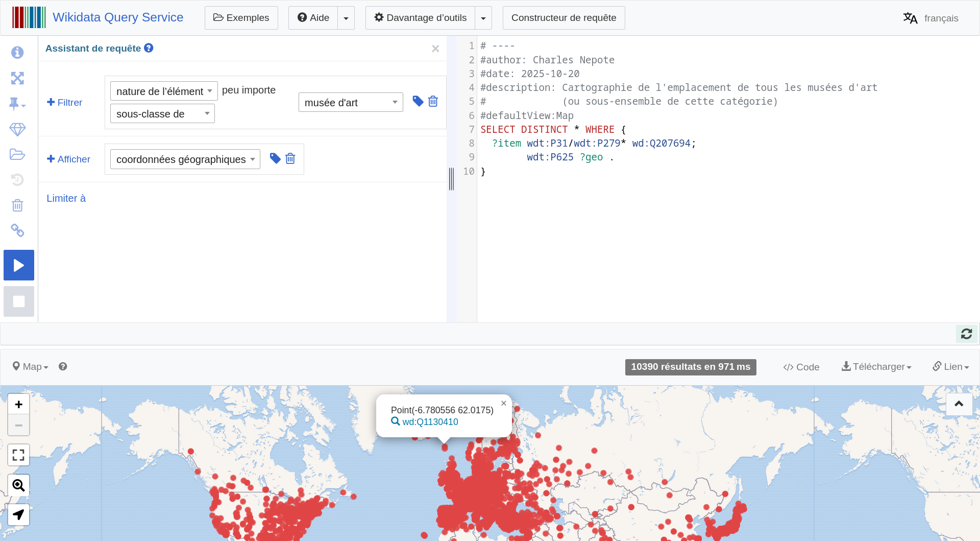Close the Assistant de requête panel

click(435, 49)
